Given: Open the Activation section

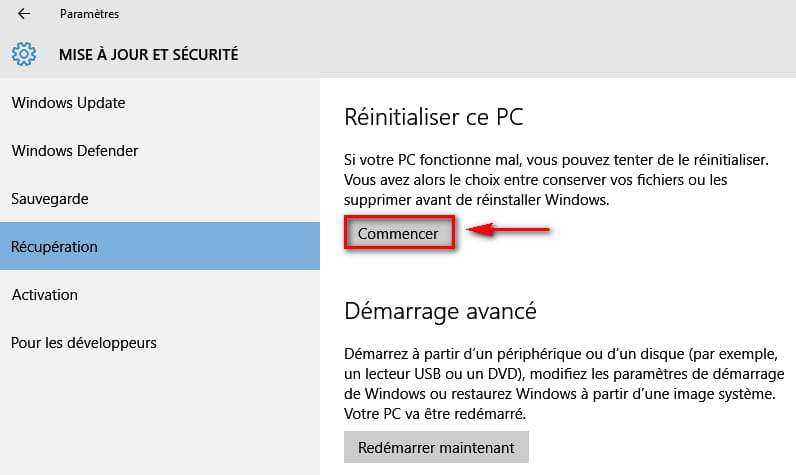Looking at the screenshot, I should tap(45, 295).
